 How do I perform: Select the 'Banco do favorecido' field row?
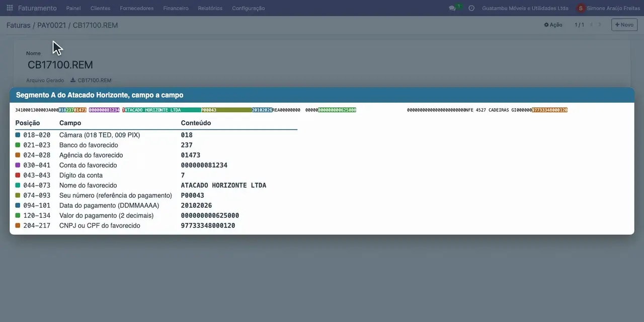pos(156,145)
